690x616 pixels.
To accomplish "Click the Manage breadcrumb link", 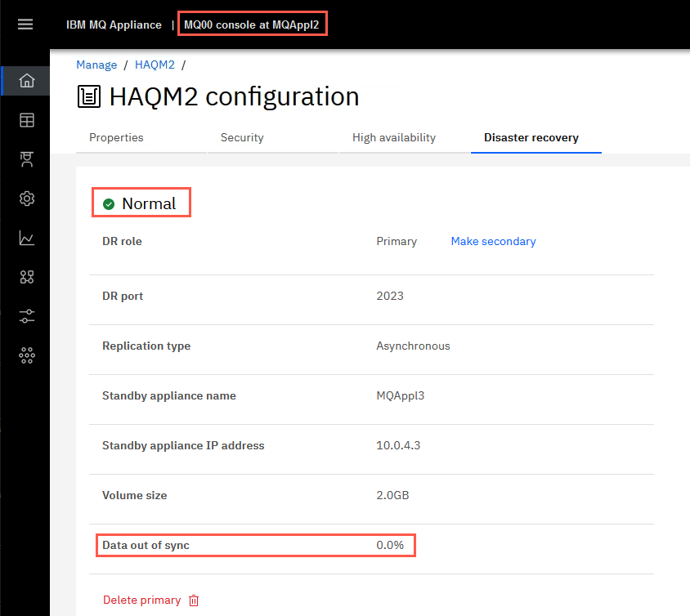I will [96, 65].
